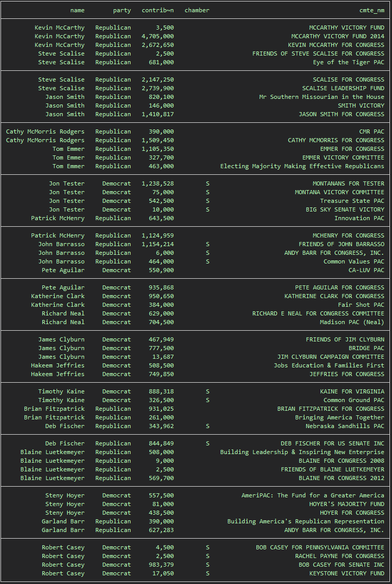The image size is (392, 584).
Task: Select 'BLAINE FOR CONGRESS 2008' cell
Action: (342, 461)
